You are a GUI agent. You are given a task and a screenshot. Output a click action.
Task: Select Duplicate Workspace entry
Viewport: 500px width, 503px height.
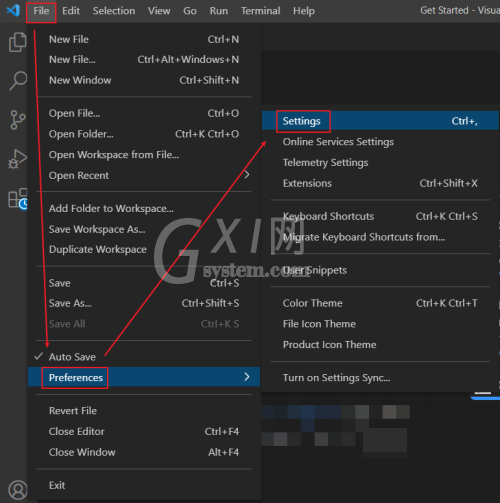[144, 249]
